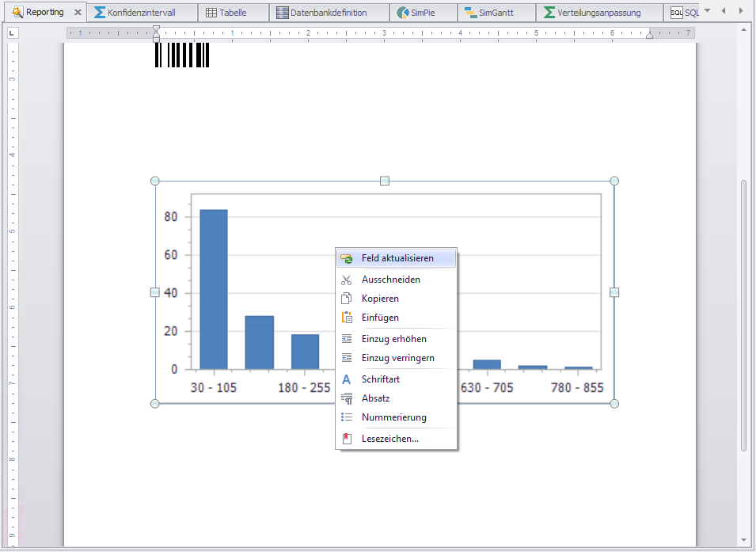Click the chart's top-left resize handle
756x552 pixels.
pos(155,181)
